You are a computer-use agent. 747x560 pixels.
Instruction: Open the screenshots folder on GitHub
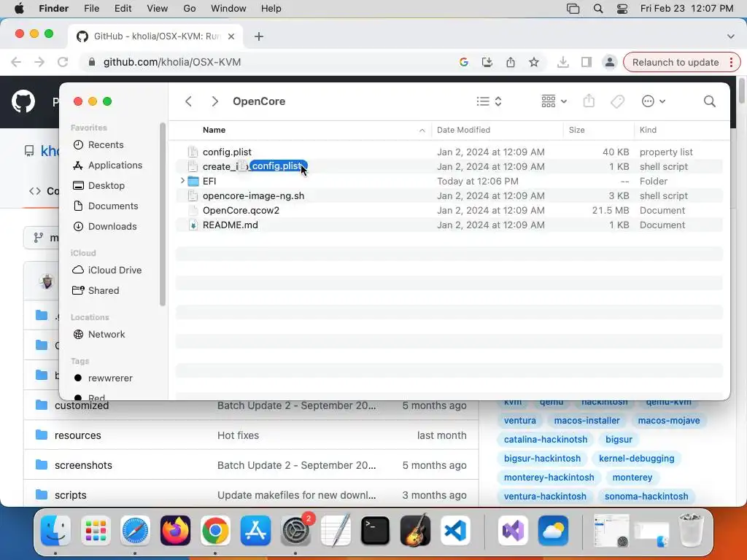[83, 465]
